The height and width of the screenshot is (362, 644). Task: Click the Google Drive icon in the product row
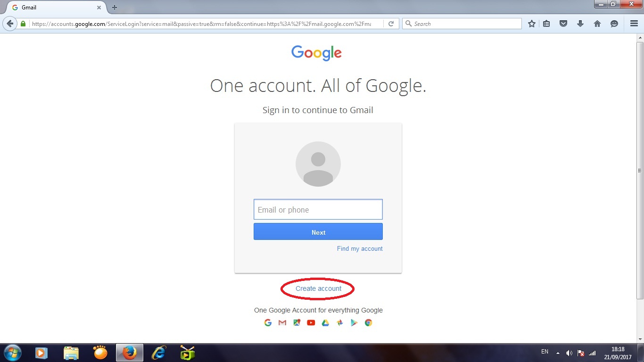325,323
